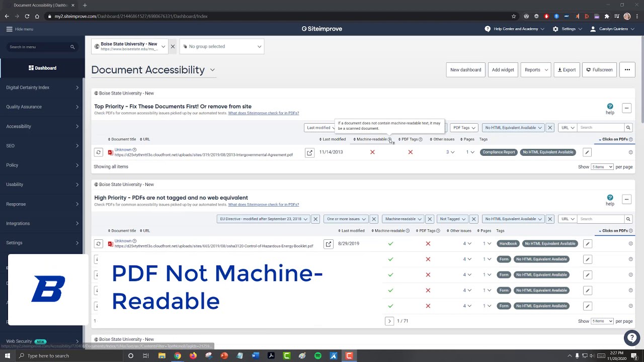Viewport: 644px width, 362px height.
Task: Remove the Not Tagged filter
Action: click(474, 219)
